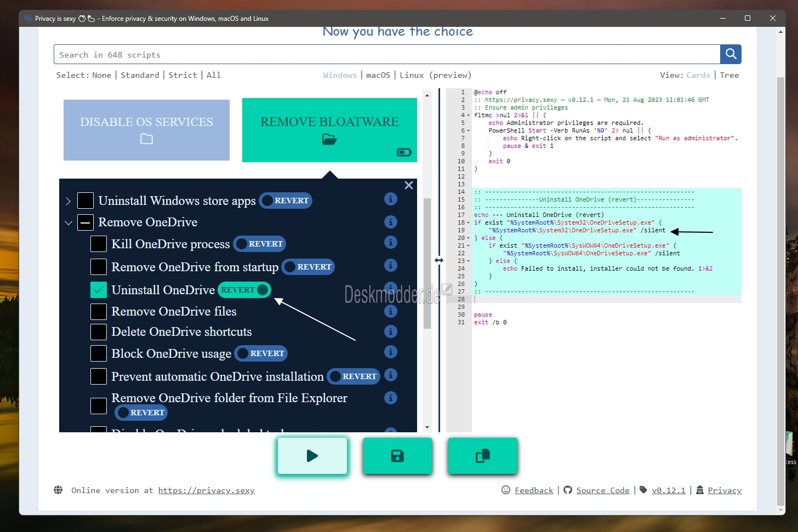Check Prevent automatic OneDrive installation box
Screen dimensions: 798x532
pos(99,376)
